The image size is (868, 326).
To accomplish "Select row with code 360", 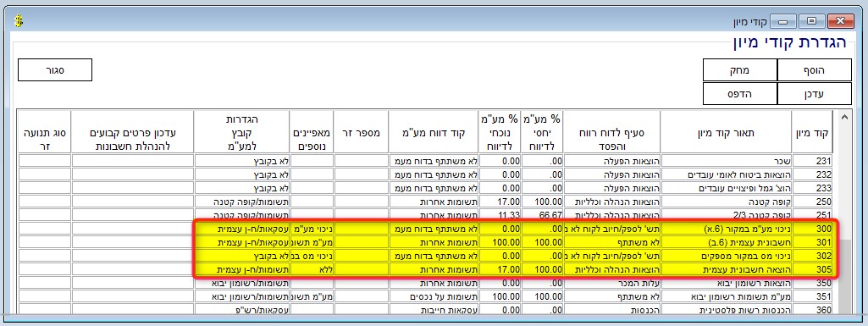I will (426, 309).
